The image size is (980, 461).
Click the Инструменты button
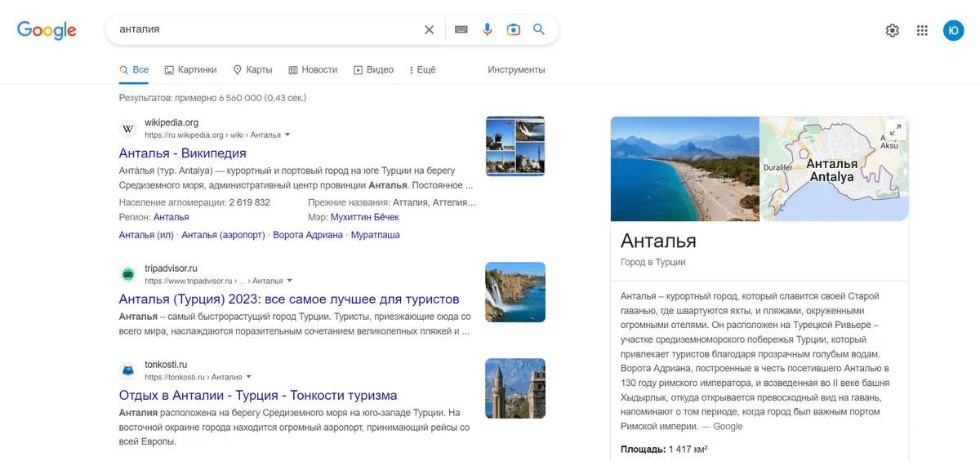(516, 70)
